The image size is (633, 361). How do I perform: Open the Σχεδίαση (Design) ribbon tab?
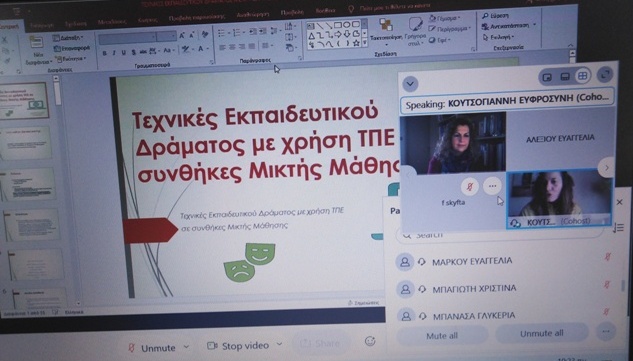(75, 23)
